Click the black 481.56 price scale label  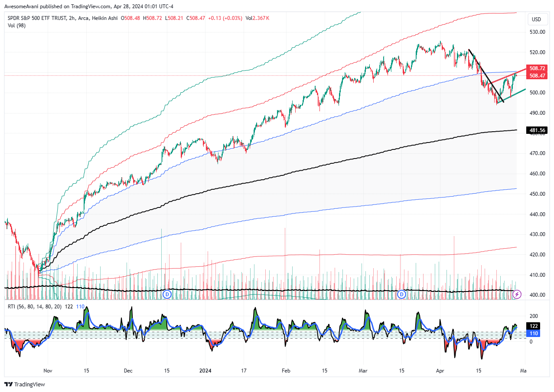pyautogui.click(x=537, y=130)
